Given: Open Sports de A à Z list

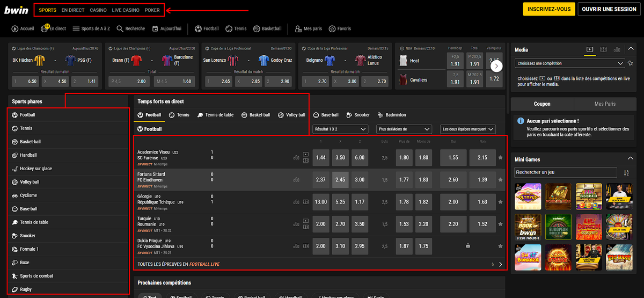Looking at the screenshot, I should 92,28.
